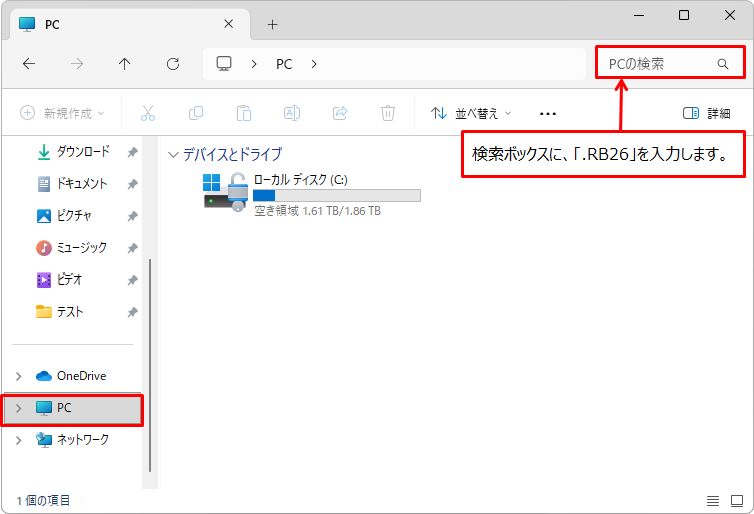Expand the OneDrive tree node
The width and height of the screenshot is (754, 514).
coord(18,376)
